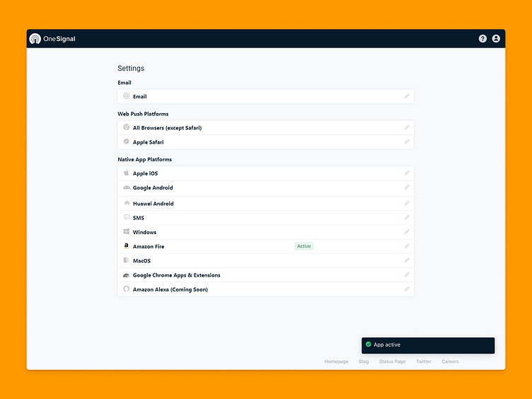
Task: Click the SMS speech bubble icon
Action: 127,217
